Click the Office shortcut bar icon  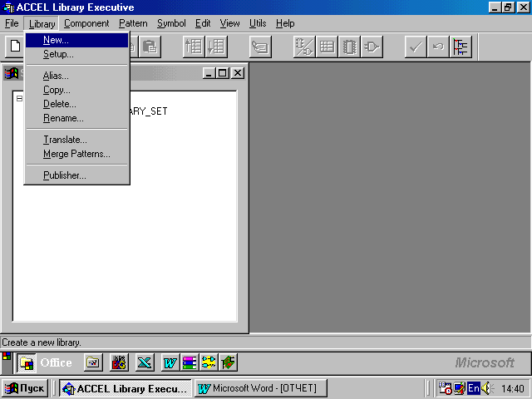point(26,362)
